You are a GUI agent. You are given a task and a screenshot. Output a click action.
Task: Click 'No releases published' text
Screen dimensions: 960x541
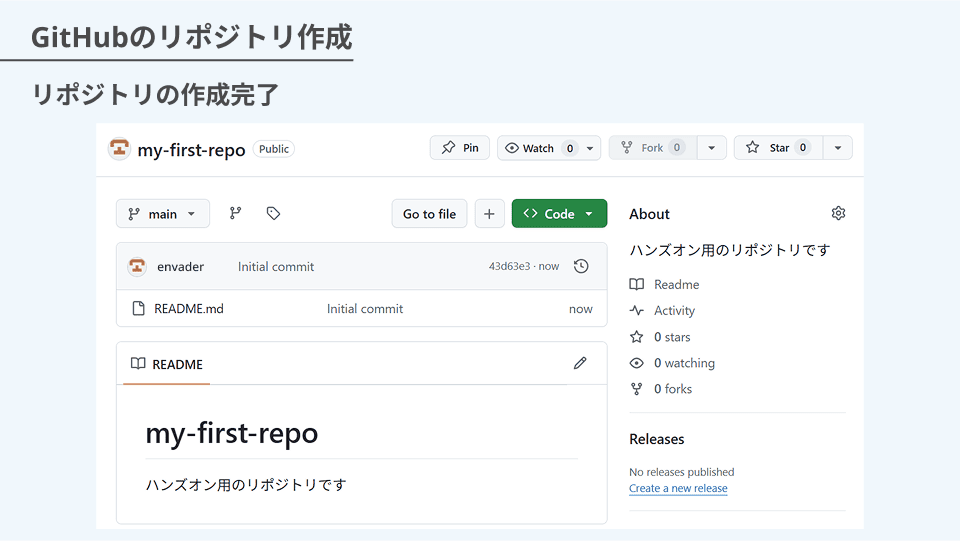[x=681, y=472]
